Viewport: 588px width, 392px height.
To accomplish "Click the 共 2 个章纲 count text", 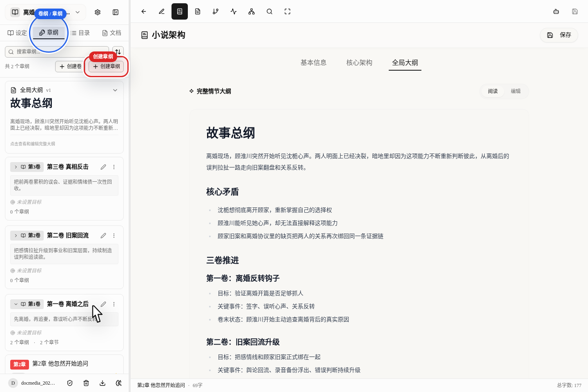I will point(17,67).
